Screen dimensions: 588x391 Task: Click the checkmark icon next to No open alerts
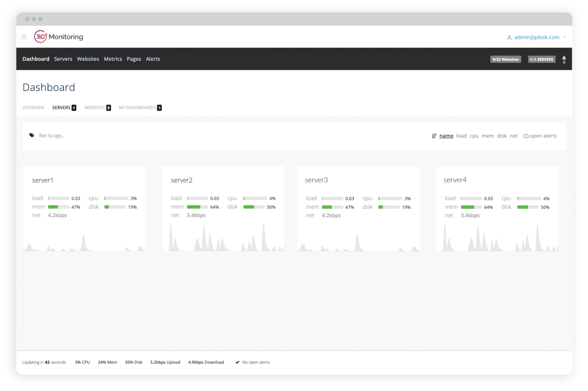[237, 362]
